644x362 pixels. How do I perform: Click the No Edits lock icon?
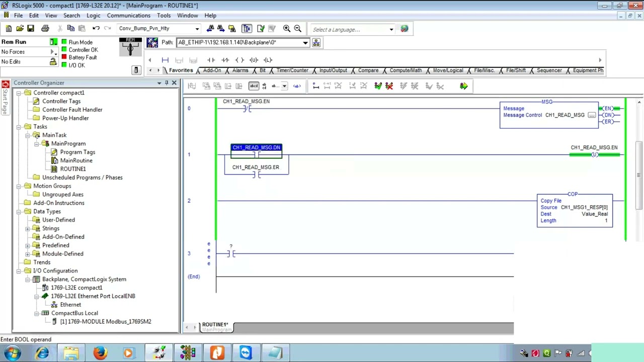pos(53,61)
